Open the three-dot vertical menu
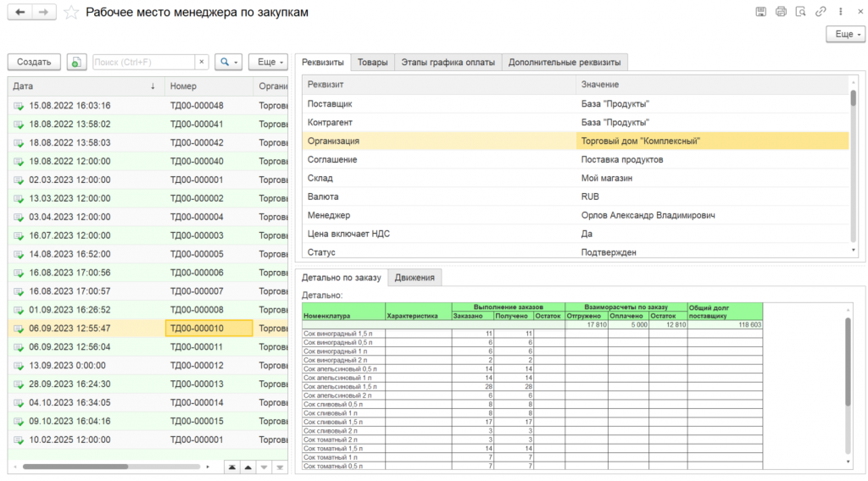The image size is (868, 481). (x=840, y=12)
